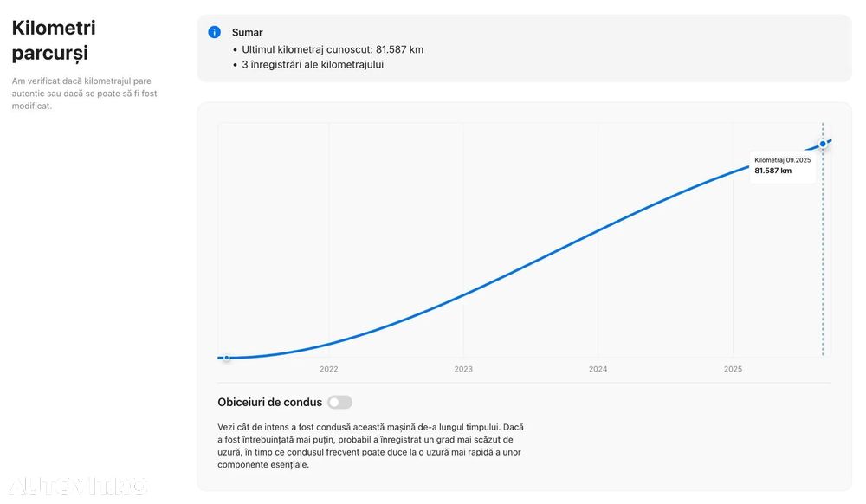Image resolution: width=866 pixels, height=504 pixels.
Task: Click the Obiceiuri de condus label text
Action: [269, 402]
